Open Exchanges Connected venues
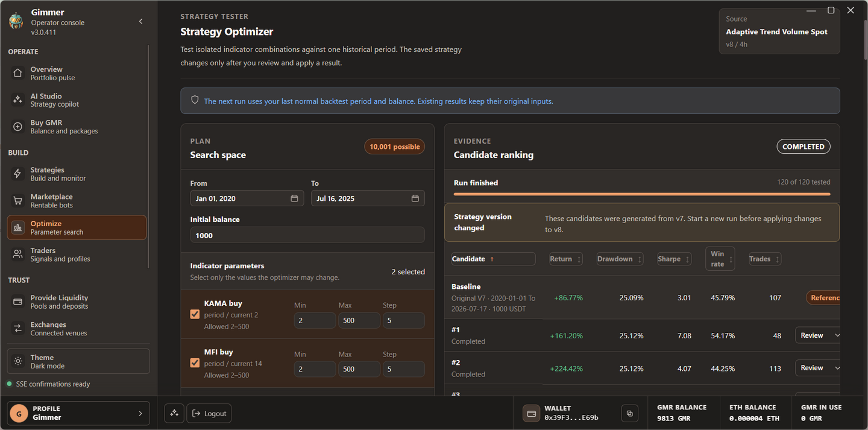 [77, 328]
